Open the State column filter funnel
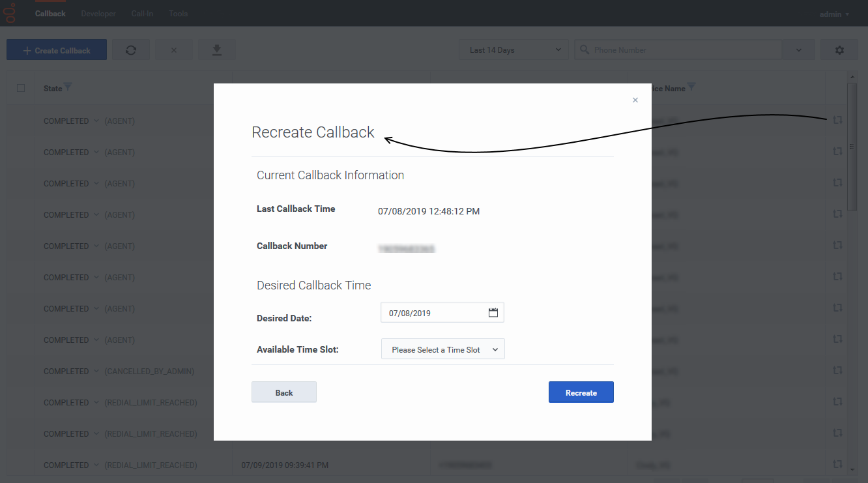The width and height of the screenshot is (868, 483). click(68, 87)
